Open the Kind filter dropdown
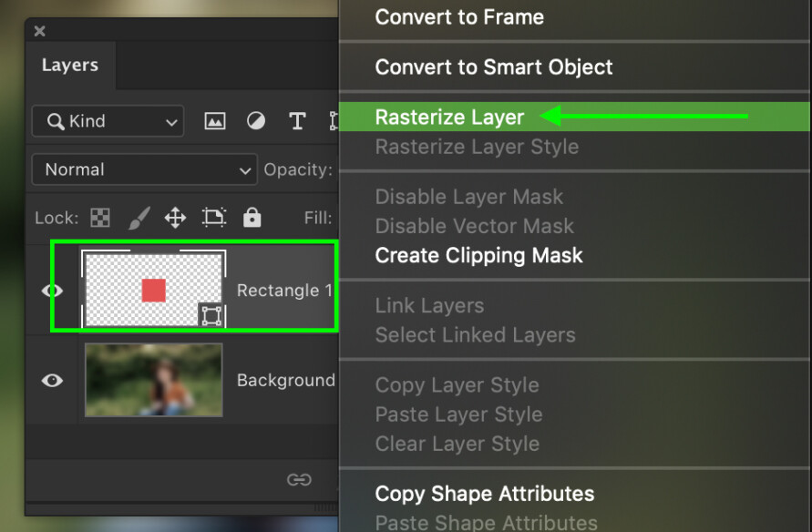Image resolution: width=812 pixels, height=532 pixels. pyautogui.click(x=107, y=120)
